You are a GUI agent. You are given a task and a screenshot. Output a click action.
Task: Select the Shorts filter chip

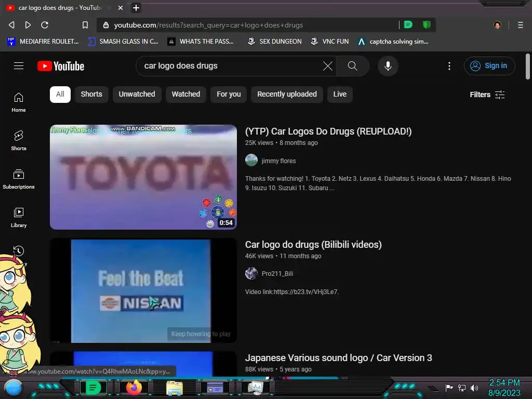tap(91, 95)
